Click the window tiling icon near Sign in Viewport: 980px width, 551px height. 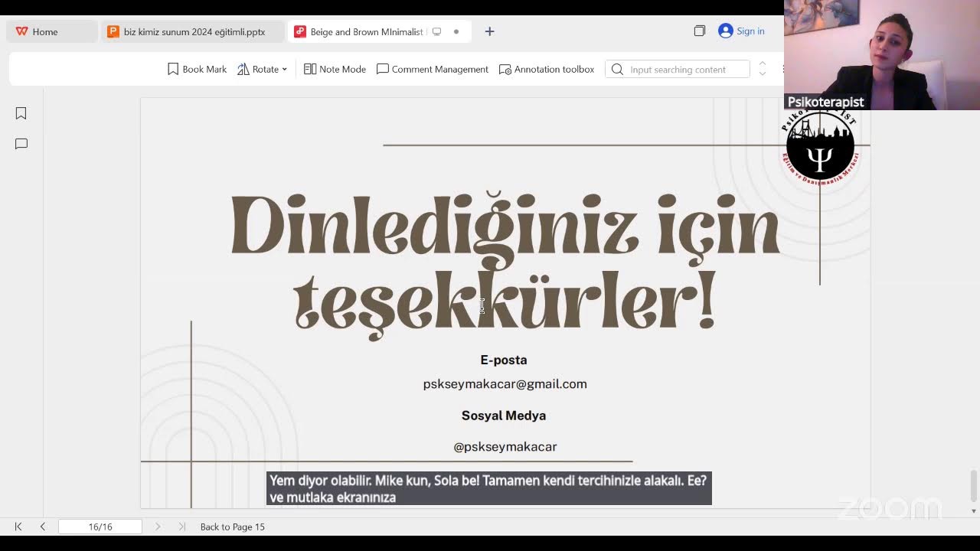(699, 31)
